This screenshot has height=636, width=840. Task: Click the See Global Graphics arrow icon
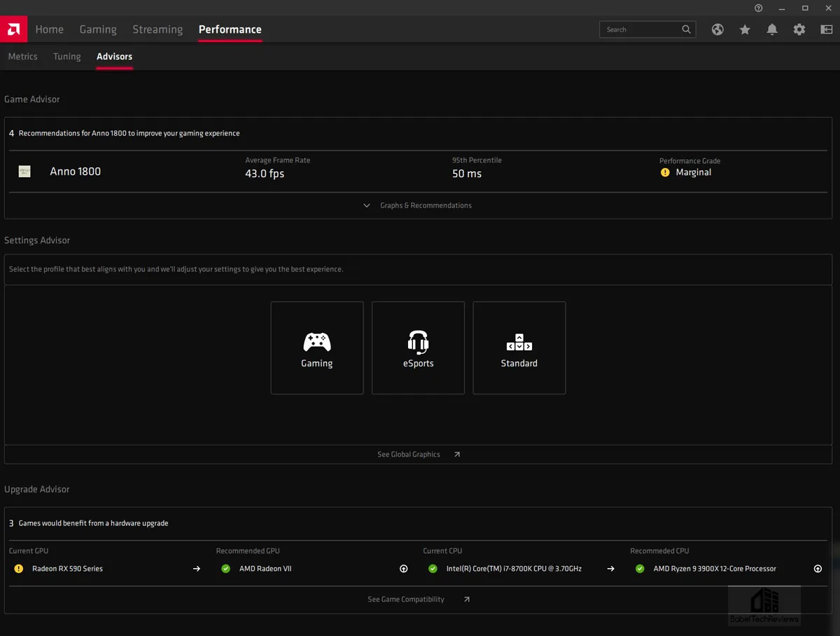click(x=457, y=455)
